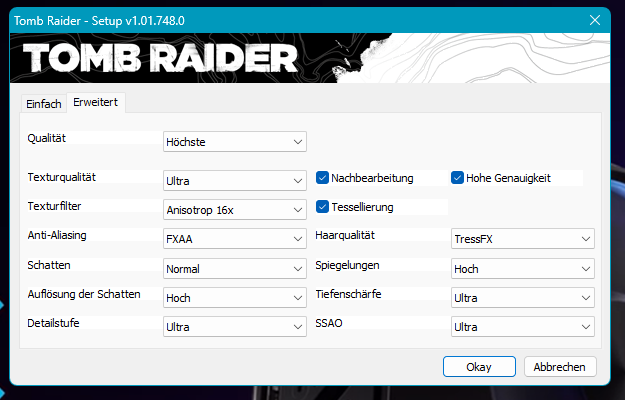Expand the Spiegelungen dropdown
This screenshot has height=400, width=625.
coord(523,269)
